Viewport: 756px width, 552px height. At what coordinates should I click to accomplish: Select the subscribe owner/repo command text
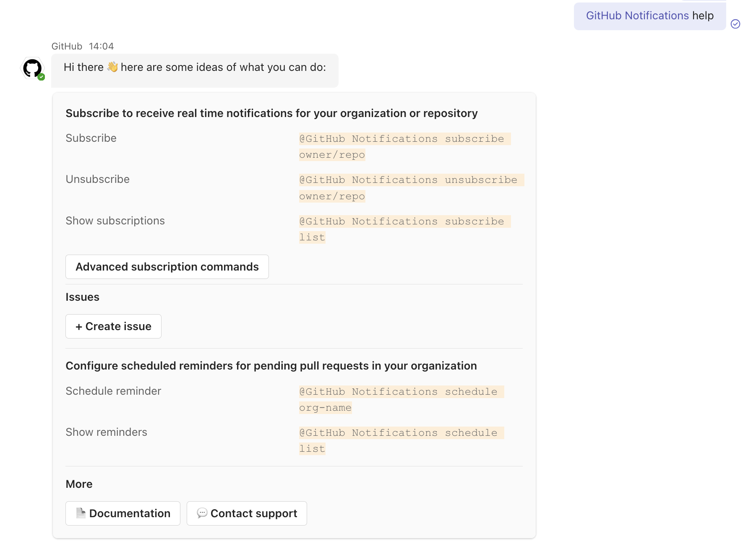click(401, 146)
